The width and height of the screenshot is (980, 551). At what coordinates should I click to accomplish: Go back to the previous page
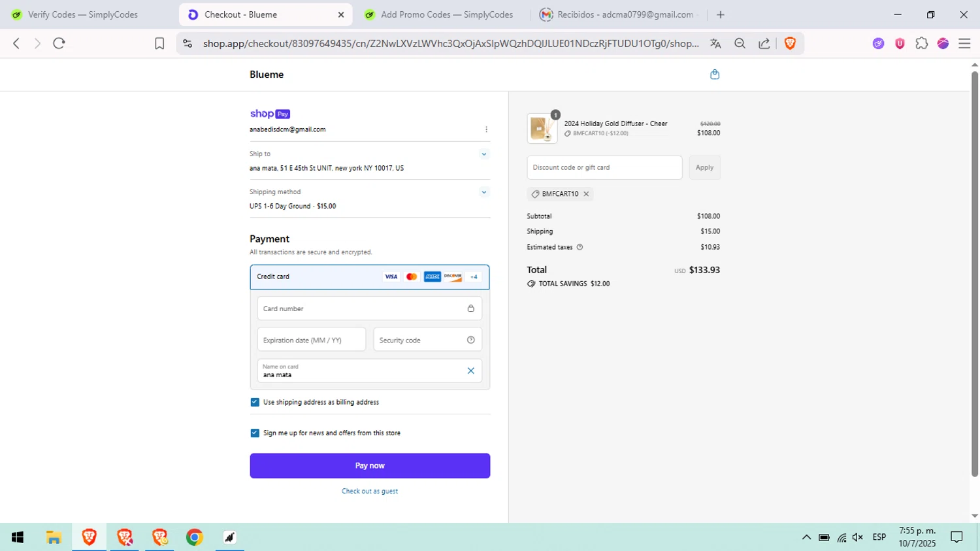point(16,43)
